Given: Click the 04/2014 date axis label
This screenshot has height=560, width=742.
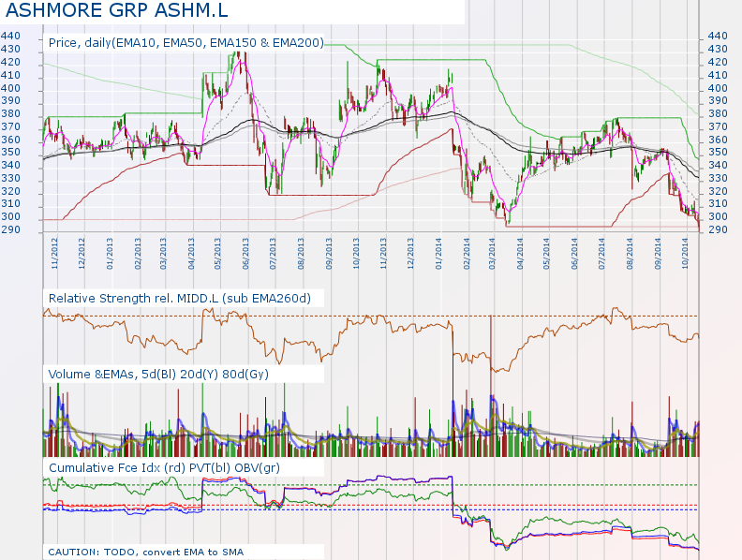Looking at the screenshot, I should pos(520,254).
